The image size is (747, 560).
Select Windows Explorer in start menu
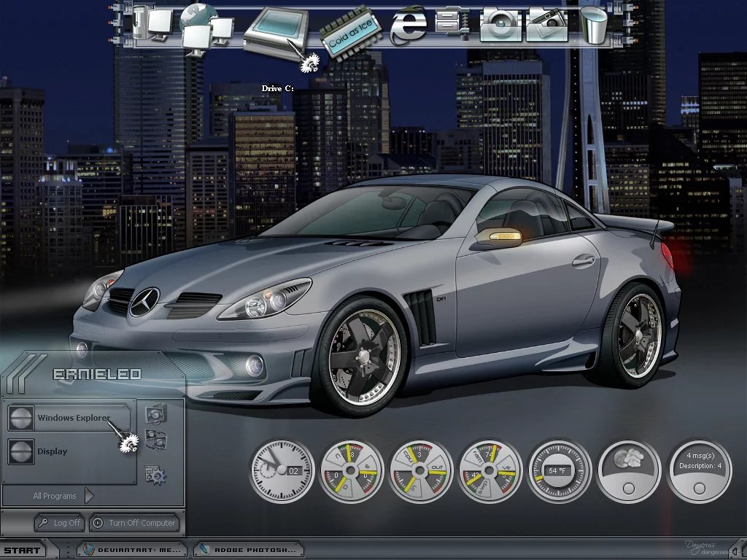(x=71, y=418)
